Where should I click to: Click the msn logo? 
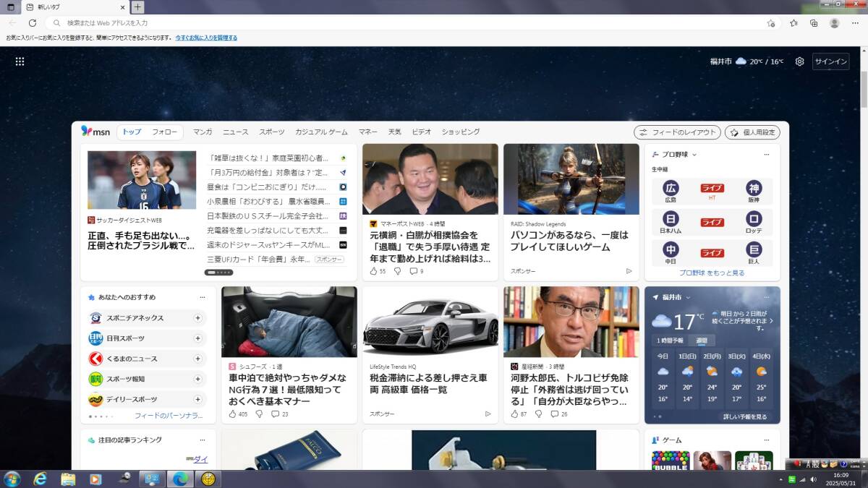click(95, 132)
